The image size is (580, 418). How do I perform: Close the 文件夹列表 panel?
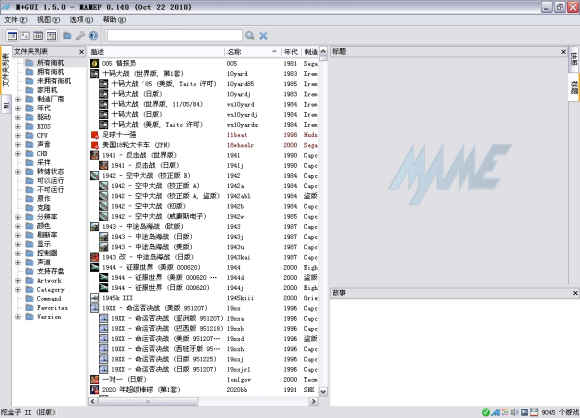(82, 52)
